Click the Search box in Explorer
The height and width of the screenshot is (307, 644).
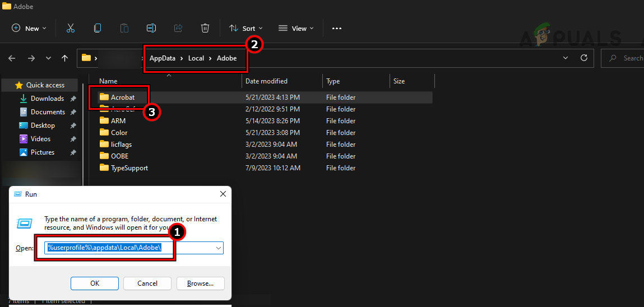tap(623, 58)
